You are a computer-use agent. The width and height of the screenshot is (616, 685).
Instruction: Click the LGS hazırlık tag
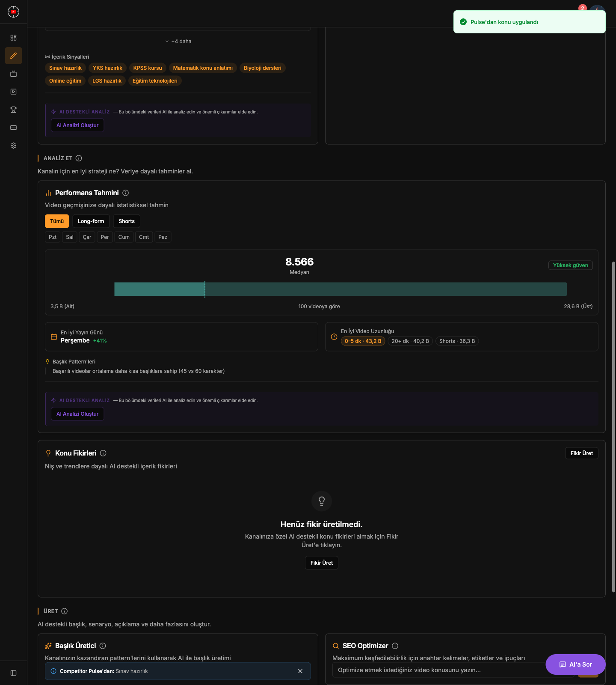107,81
